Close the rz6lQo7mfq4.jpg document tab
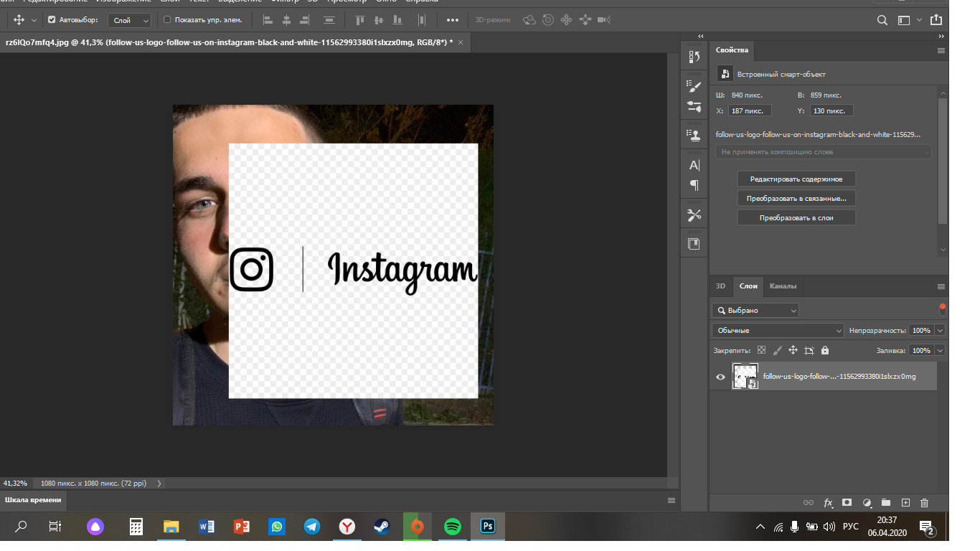Screen dimensions: 980x551 tap(461, 42)
